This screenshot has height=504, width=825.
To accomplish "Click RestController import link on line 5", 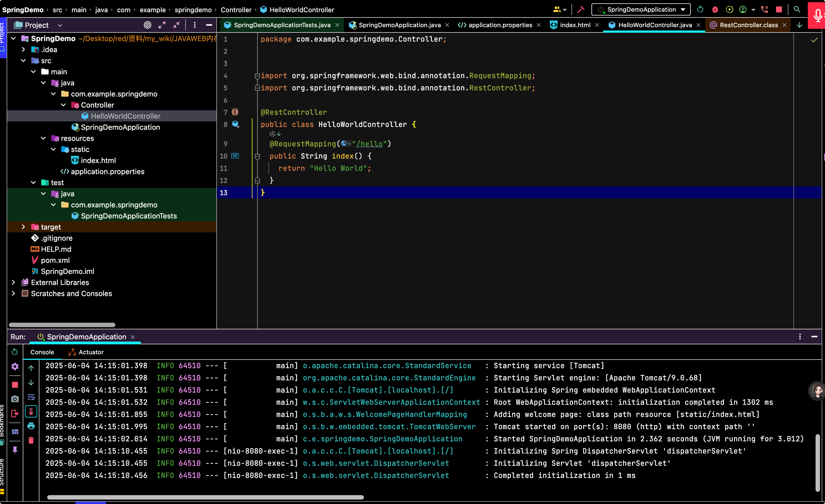I will point(500,88).
